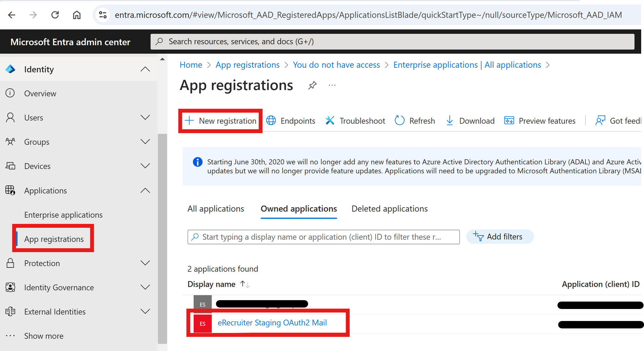Click the Devices icon in sidebar
Image resolution: width=644 pixels, height=351 pixels.
pos(11,166)
